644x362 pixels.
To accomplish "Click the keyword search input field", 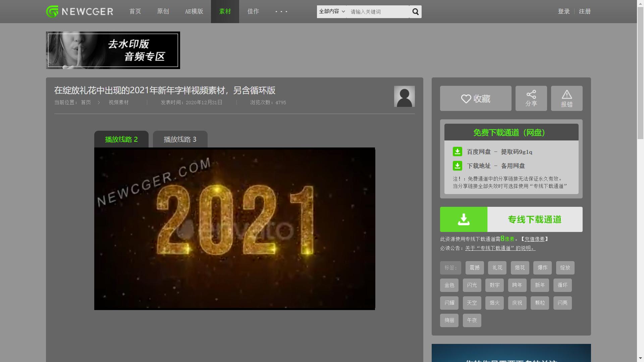I will pyautogui.click(x=377, y=12).
